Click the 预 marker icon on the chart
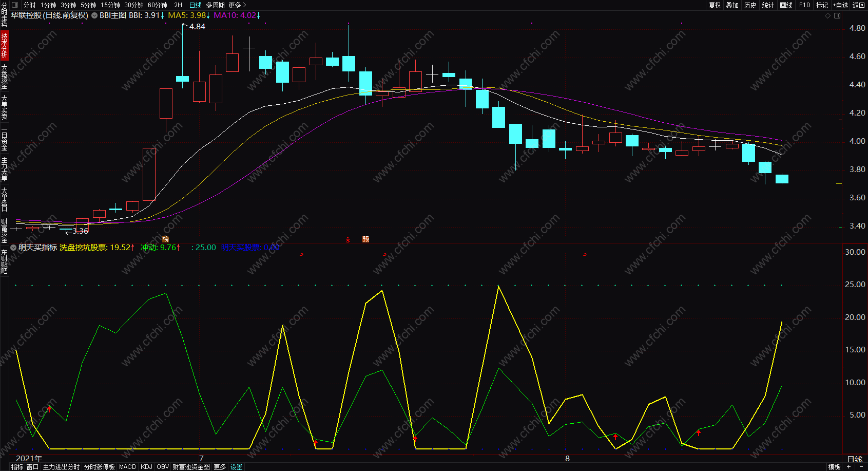The image size is (868, 471). (365, 239)
